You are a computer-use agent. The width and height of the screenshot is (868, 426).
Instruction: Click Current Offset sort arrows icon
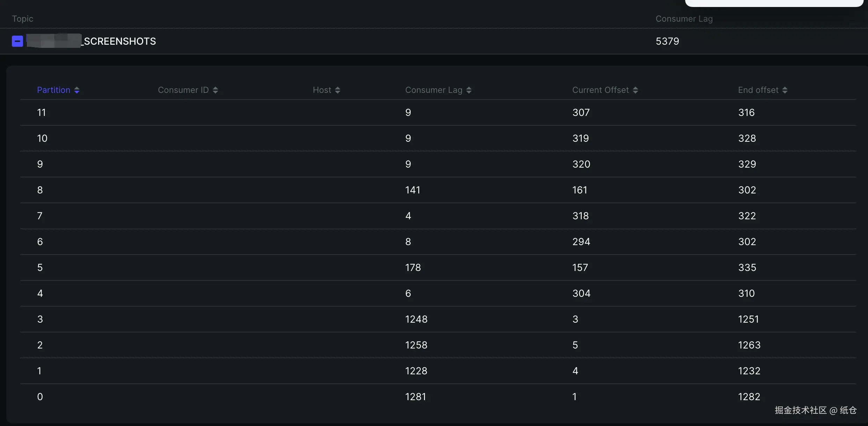point(635,90)
